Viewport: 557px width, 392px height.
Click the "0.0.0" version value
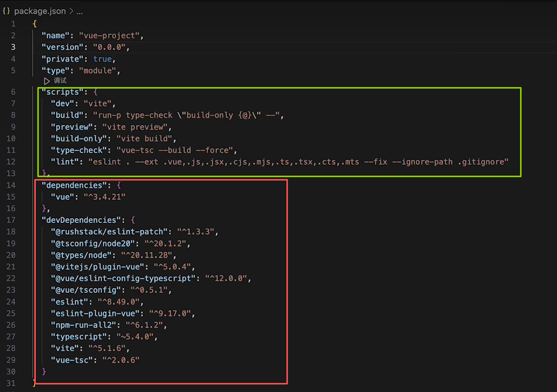pyautogui.click(x=109, y=47)
